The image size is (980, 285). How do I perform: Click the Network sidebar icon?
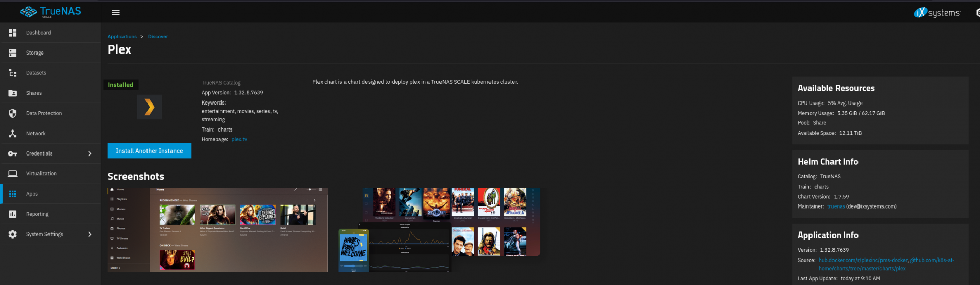pyautogui.click(x=13, y=134)
